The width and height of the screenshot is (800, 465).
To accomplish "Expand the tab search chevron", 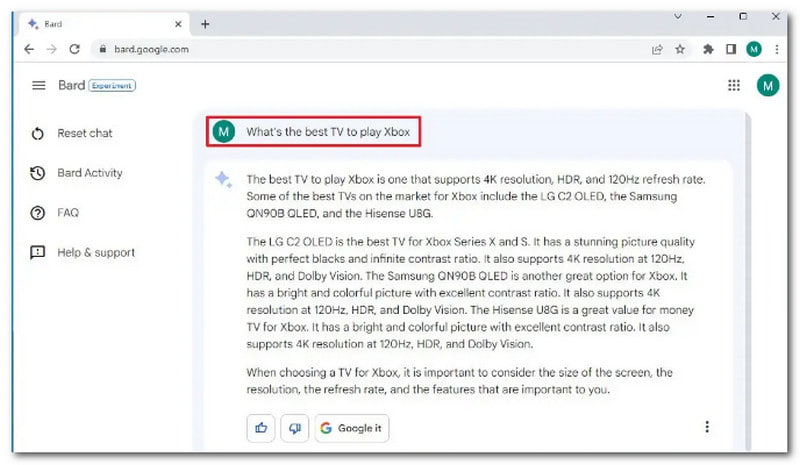I will tap(678, 16).
